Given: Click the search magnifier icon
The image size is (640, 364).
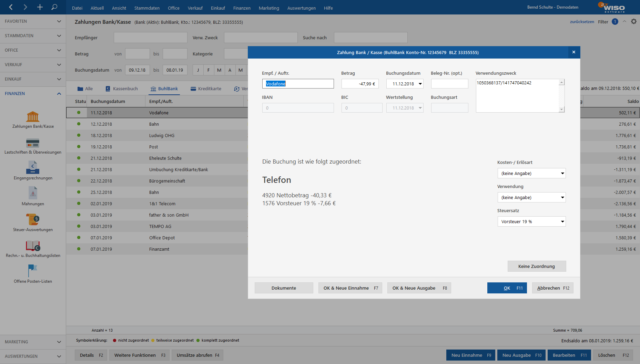Looking at the screenshot, I should click(54, 7).
